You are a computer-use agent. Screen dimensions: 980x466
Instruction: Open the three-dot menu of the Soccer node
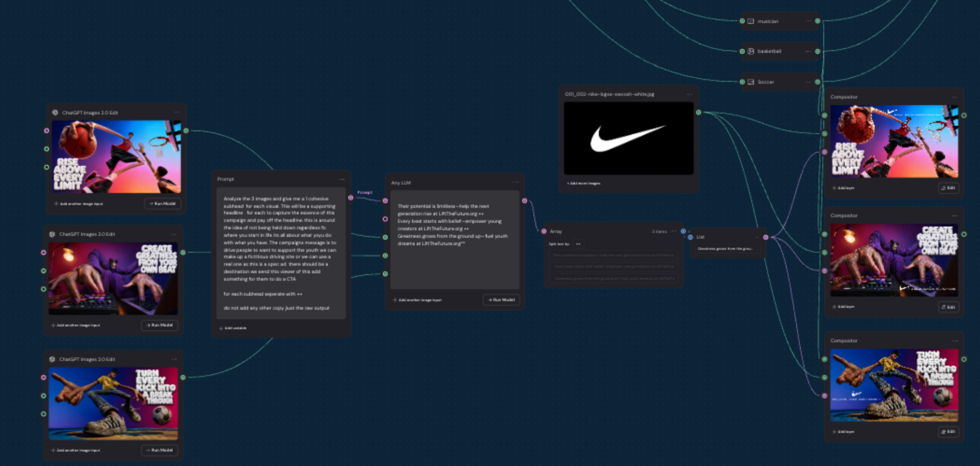pos(808,82)
